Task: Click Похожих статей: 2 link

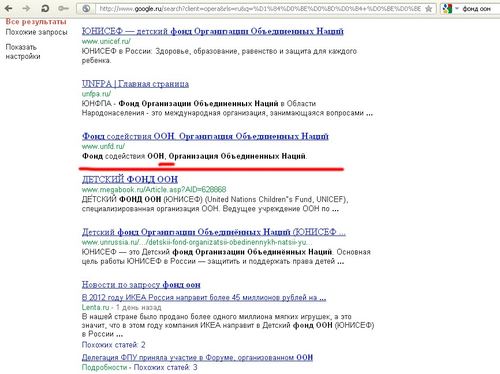Action: coord(113,345)
